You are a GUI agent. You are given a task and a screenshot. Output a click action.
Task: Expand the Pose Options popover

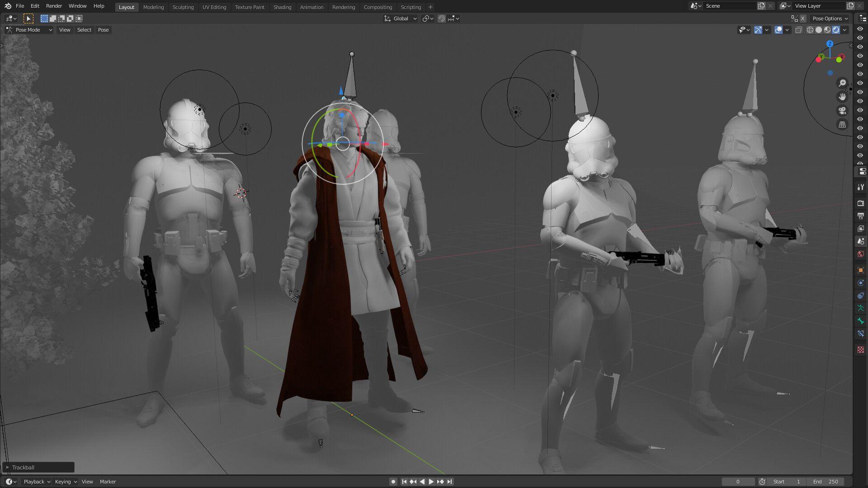pos(830,19)
